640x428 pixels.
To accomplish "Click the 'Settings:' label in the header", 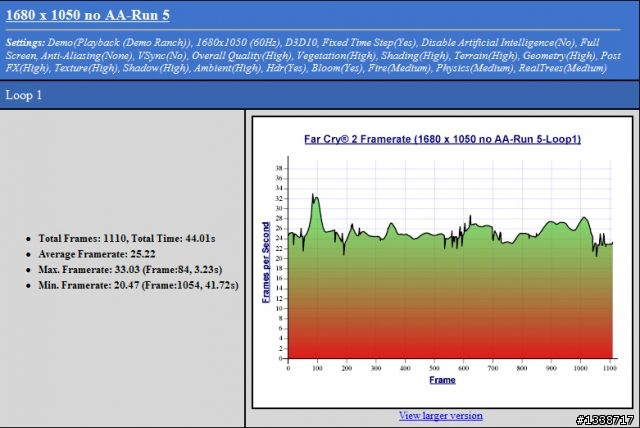I will pyautogui.click(x=25, y=42).
